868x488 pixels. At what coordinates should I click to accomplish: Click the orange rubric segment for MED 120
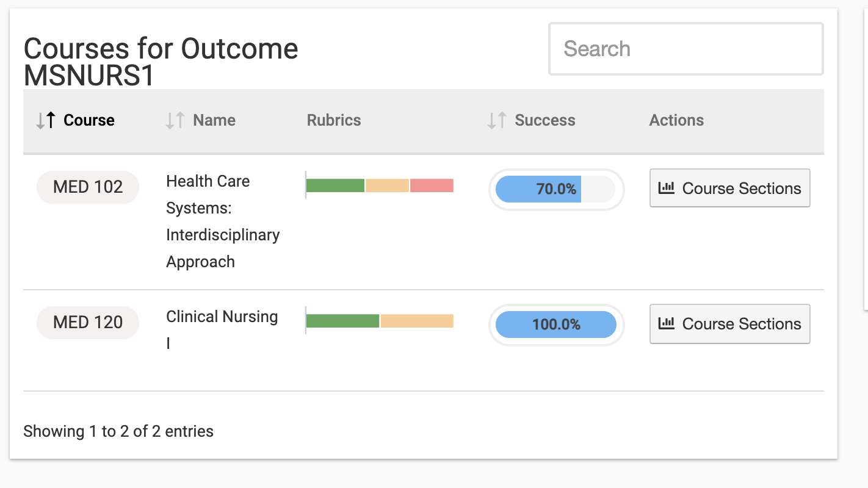point(417,321)
